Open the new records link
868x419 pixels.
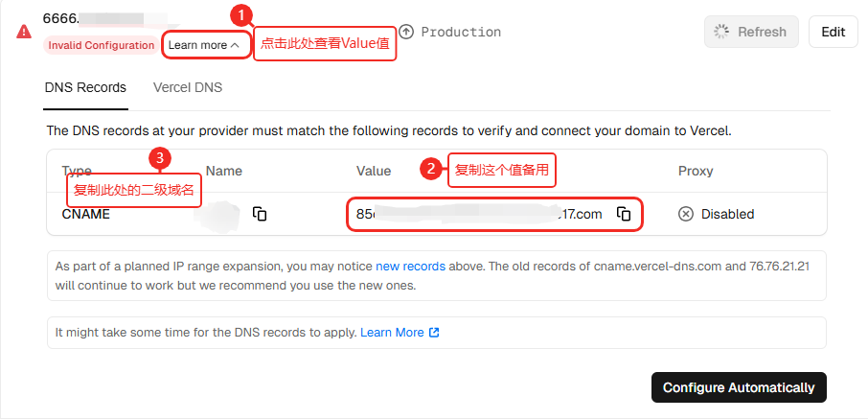coord(410,266)
